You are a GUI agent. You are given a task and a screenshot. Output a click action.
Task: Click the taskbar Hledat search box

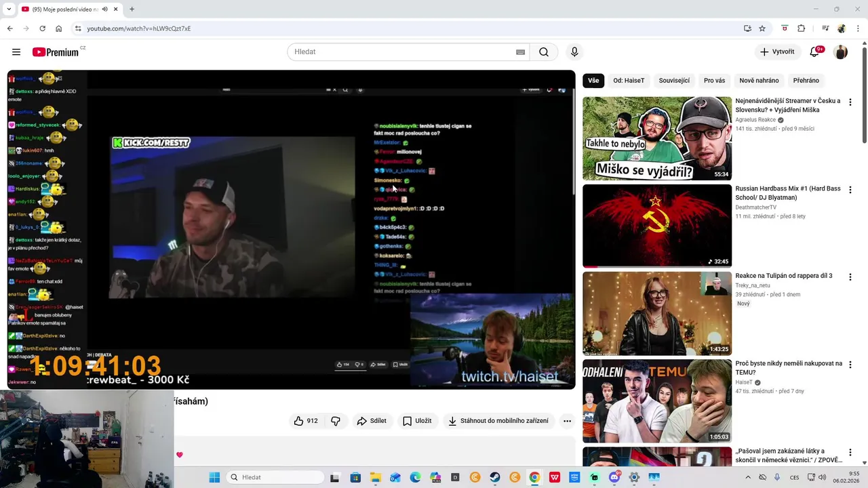click(275, 477)
